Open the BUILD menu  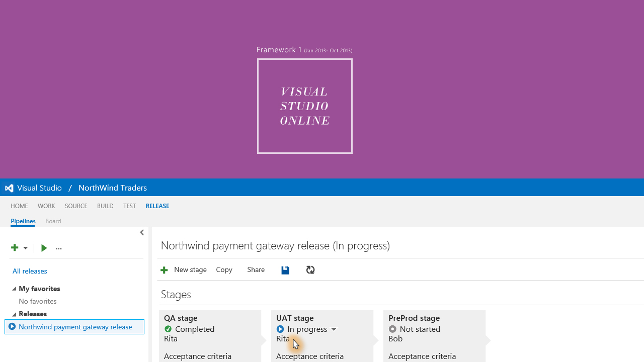click(105, 206)
